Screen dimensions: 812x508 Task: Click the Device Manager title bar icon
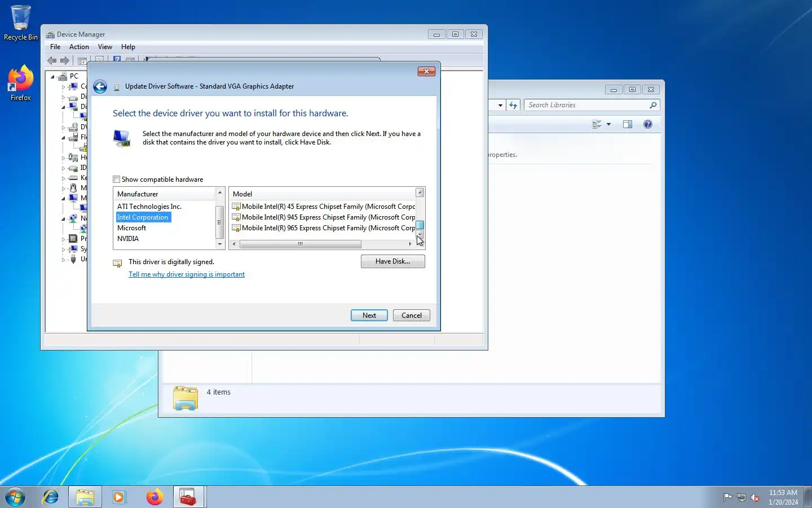[x=50, y=34]
